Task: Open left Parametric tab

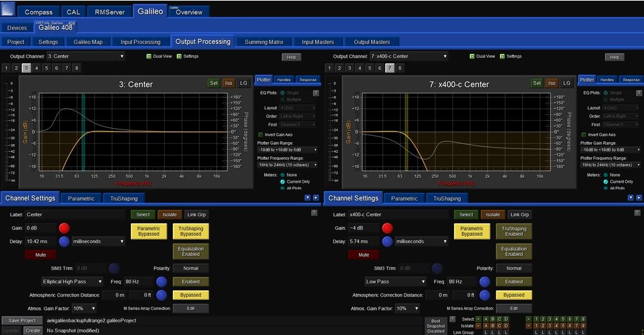Action: coord(81,198)
